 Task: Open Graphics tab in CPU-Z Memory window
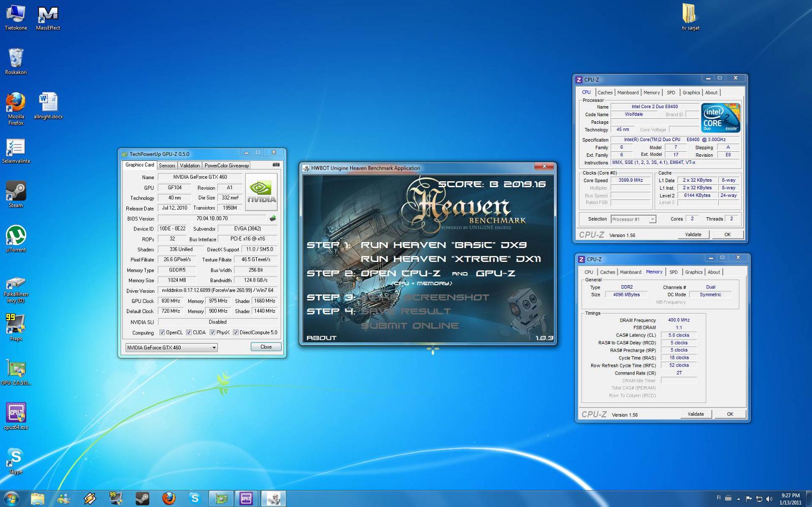(694, 272)
